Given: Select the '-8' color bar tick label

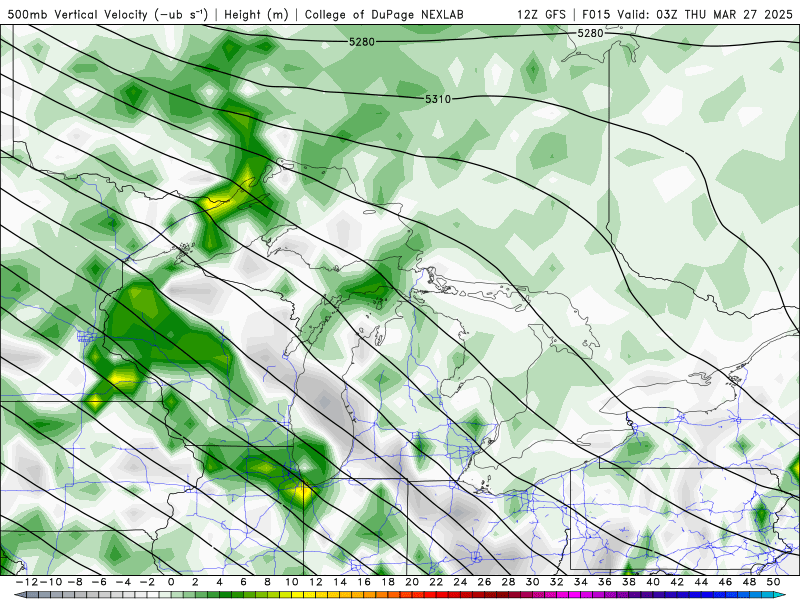Looking at the screenshot, I should (74, 582).
